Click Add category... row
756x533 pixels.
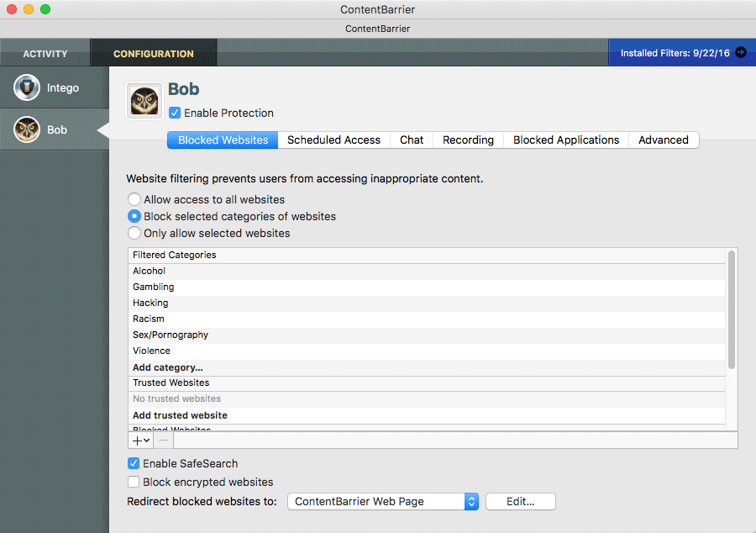point(427,367)
